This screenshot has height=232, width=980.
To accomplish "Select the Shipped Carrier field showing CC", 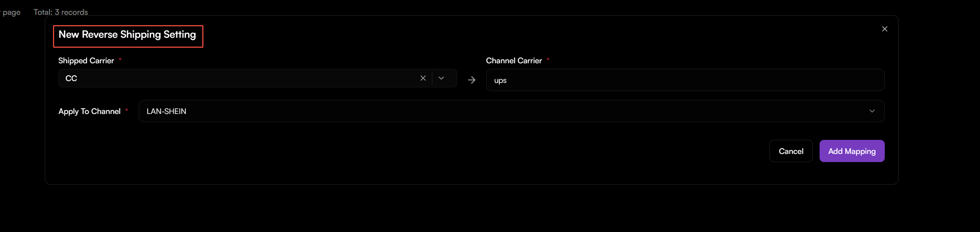I will [228, 78].
